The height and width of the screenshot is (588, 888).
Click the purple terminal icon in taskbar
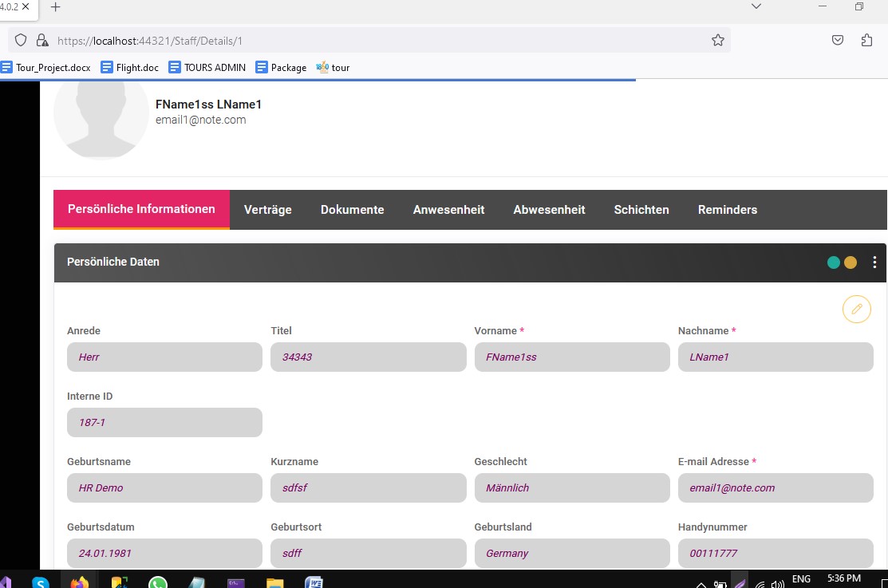click(235, 582)
